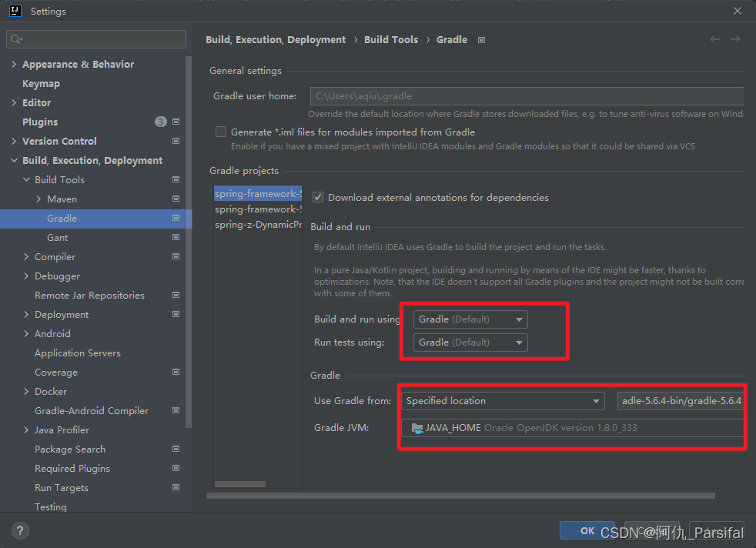Click the project-level icon on the Gradle row
The width and height of the screenshot is (756, 548).
coord(176,219)
